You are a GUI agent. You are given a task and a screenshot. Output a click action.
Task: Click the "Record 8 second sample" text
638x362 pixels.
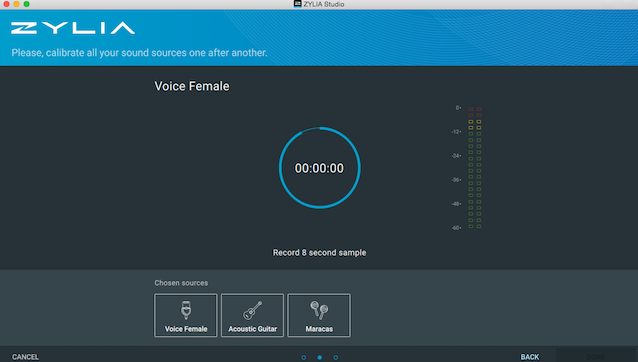[319, 253]
